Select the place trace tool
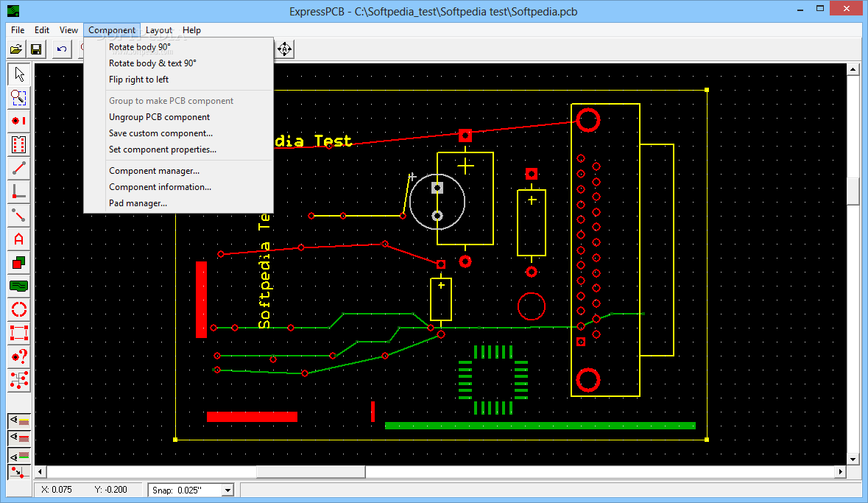Image resolution: width=868 pixels, height=503 pixels. (19, 168)
